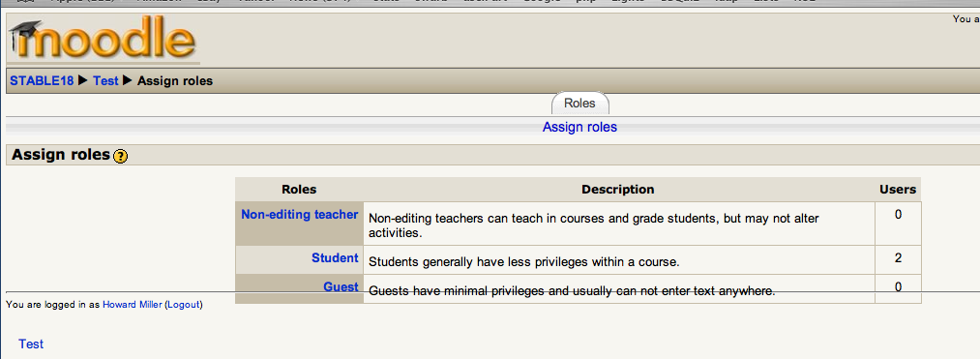
Task: Open the Assign roles sub-tab link
Action: 579,127
